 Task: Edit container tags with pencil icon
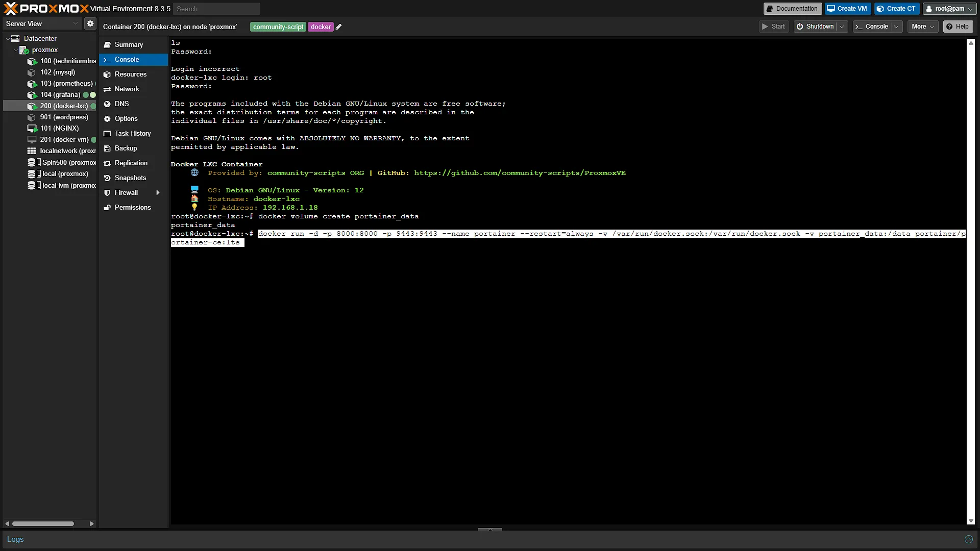338,27
